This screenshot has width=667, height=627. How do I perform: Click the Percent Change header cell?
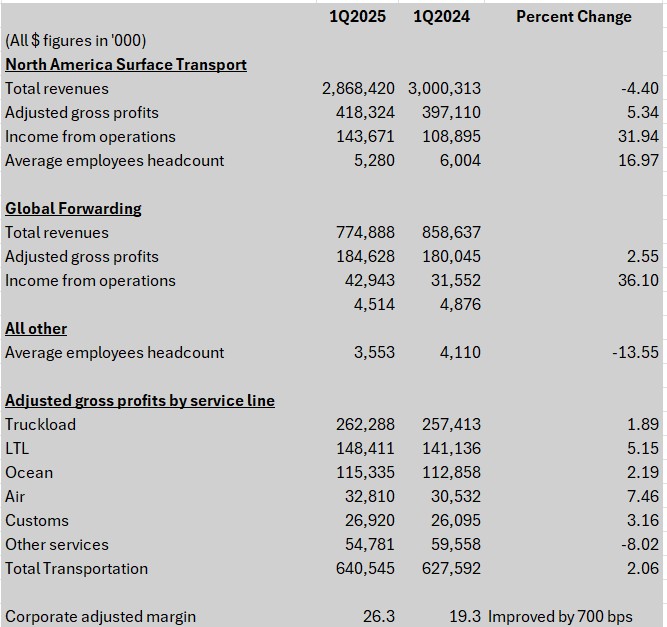[574, 17]
